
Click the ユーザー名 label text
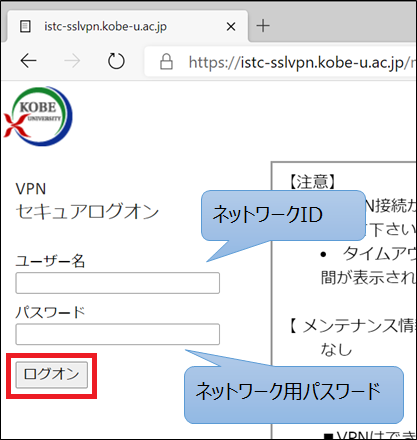[x=50, y=261]
